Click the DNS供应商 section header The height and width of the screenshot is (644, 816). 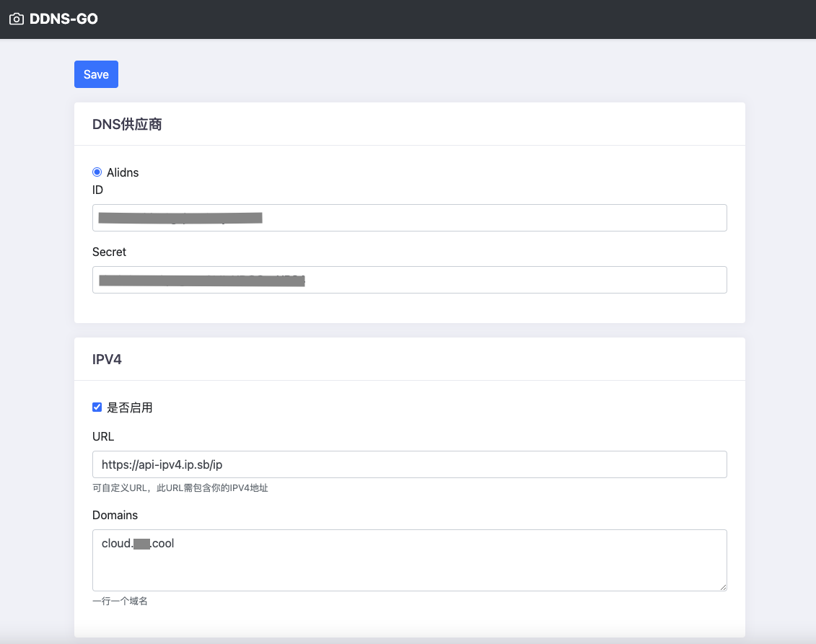[x=127, y=125]
